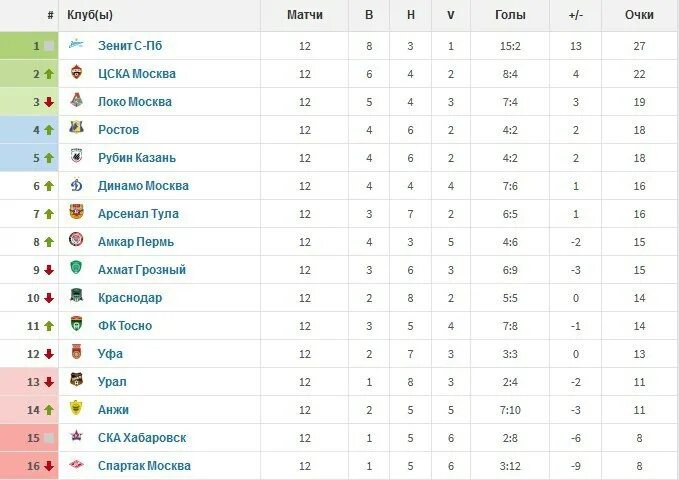Click the CSKA Moscow club crest

tap(76, 72)
